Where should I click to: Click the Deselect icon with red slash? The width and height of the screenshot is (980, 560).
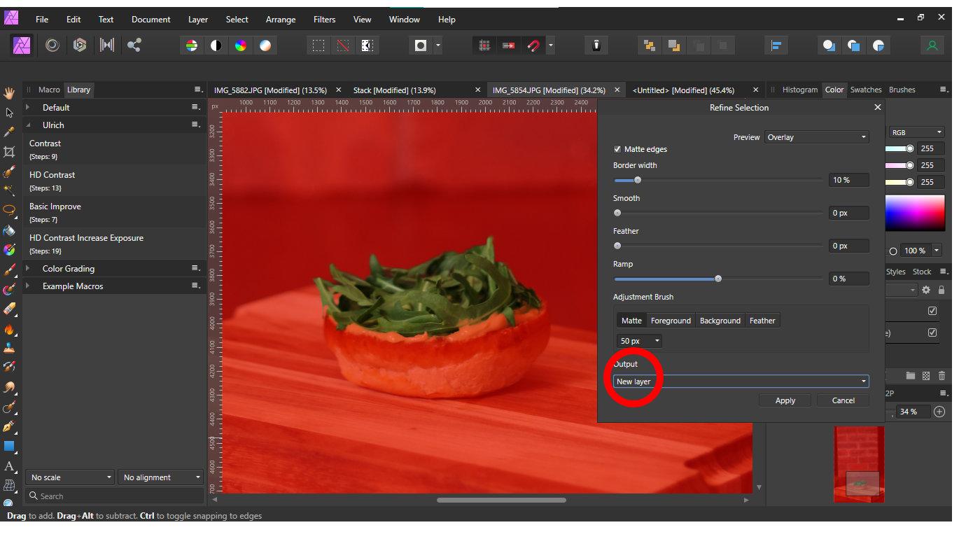point(342,45)
